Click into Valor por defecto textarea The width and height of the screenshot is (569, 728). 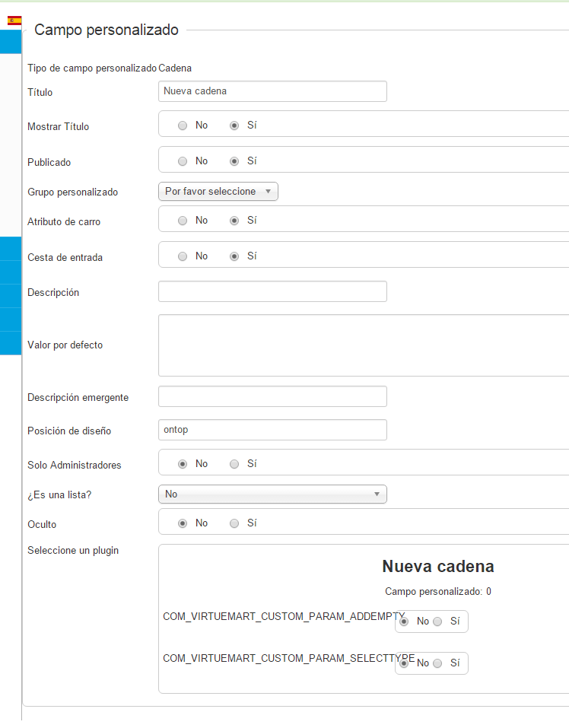[x=364, y=345]
